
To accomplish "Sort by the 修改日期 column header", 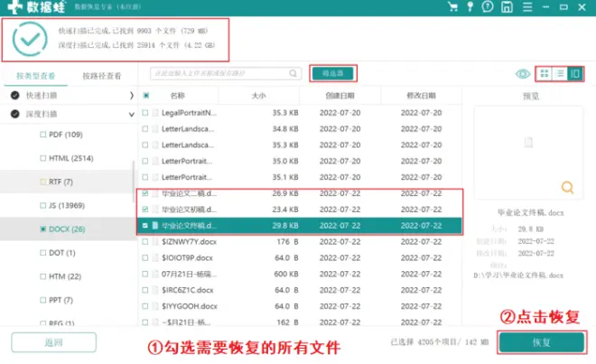I will tap(421, 96).
